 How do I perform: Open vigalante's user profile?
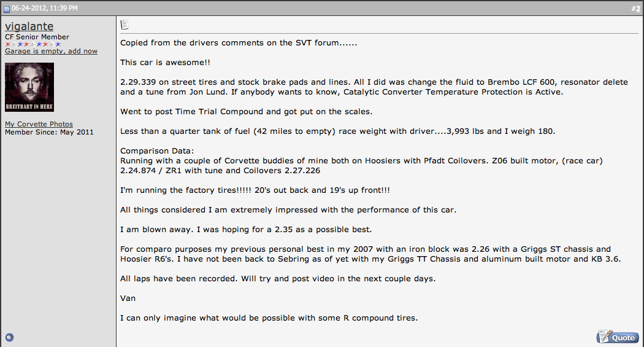tap(29, 26)
